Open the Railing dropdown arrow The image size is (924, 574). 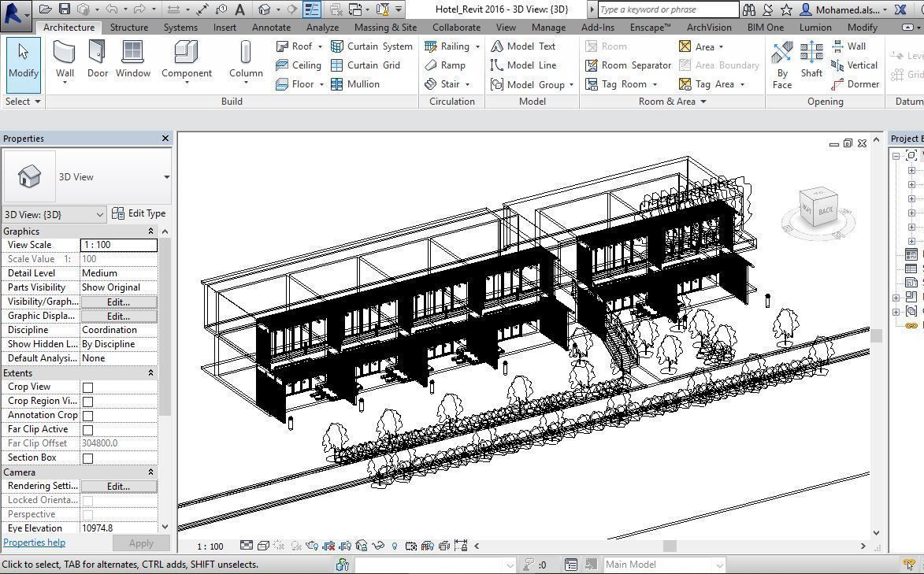477,46
